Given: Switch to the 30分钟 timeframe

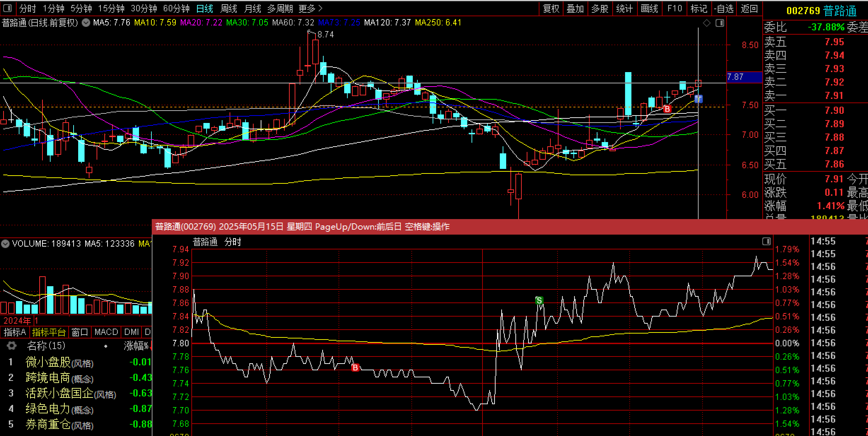Looking at the screenshot, I should 144,8.
